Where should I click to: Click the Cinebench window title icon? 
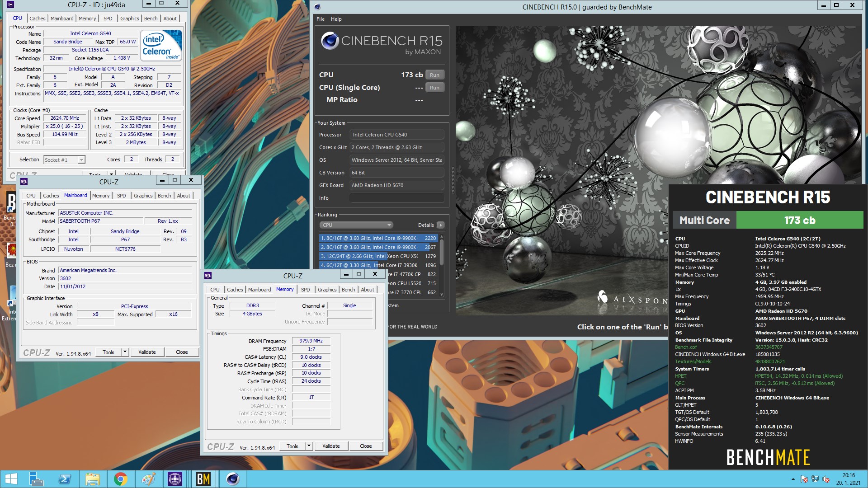click(x=317, y=7)
